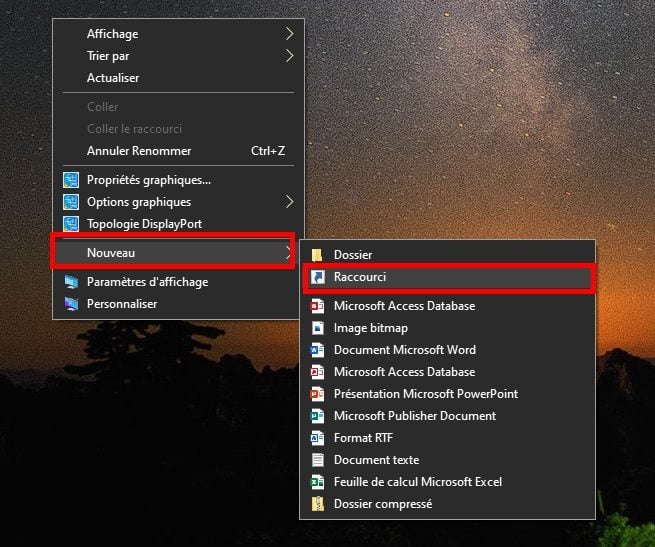Click the Document texte icon
This screenshot has height=547, width=655.
[317, 460]
